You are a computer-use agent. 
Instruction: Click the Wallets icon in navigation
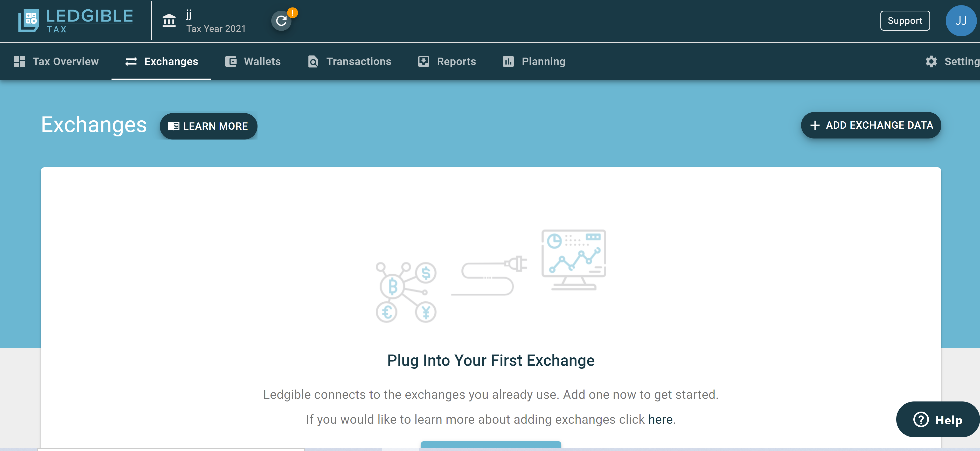click(231, 61)
